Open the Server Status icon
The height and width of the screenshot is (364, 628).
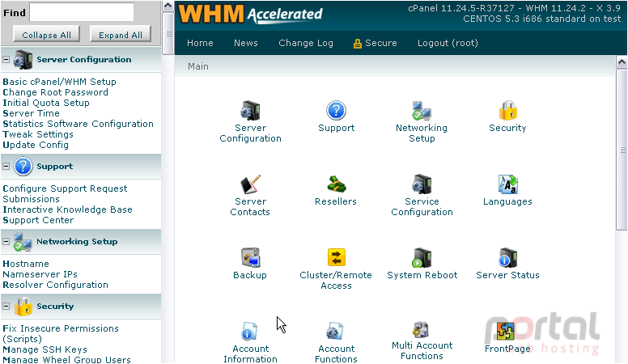point(508,258)
